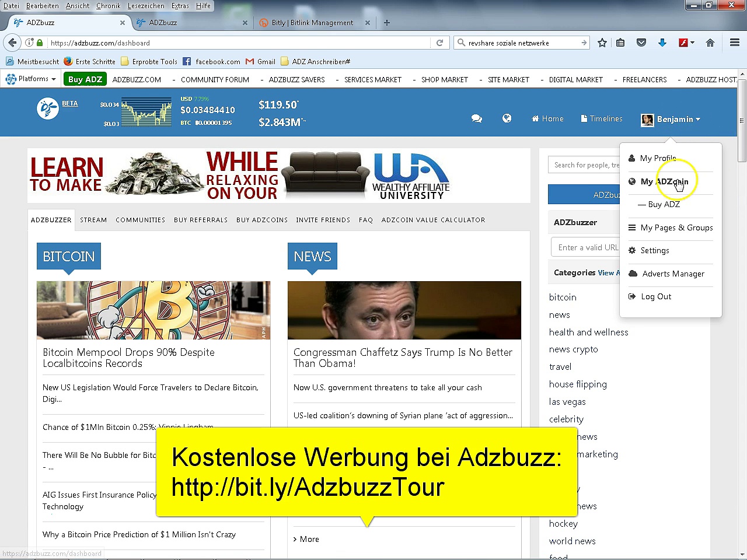Collapse the Benjamin user dropdown

672,119
